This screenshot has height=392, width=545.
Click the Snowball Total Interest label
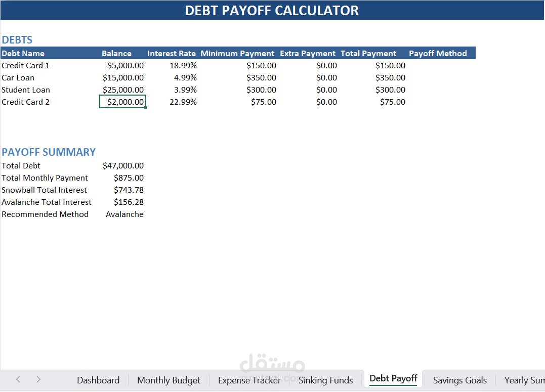click(44, 190)
